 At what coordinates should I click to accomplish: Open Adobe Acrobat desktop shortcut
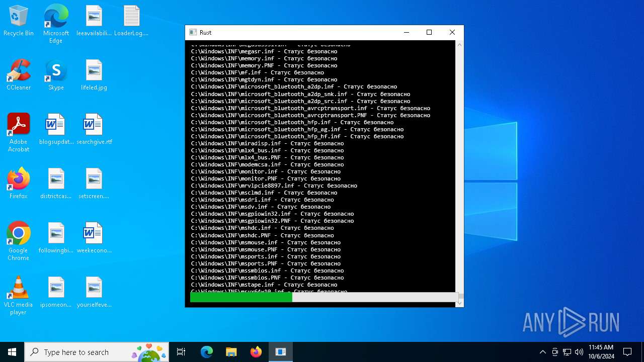pos(19,133)
